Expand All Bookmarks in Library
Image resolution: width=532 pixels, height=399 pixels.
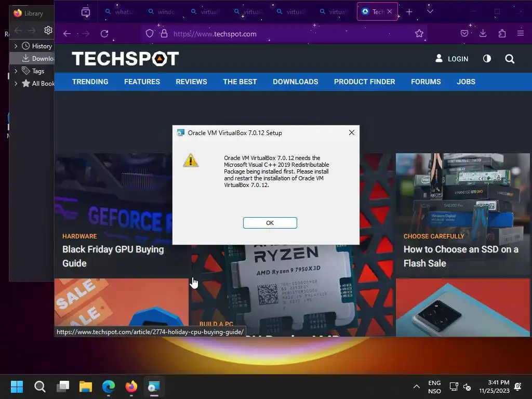point(16,83)
